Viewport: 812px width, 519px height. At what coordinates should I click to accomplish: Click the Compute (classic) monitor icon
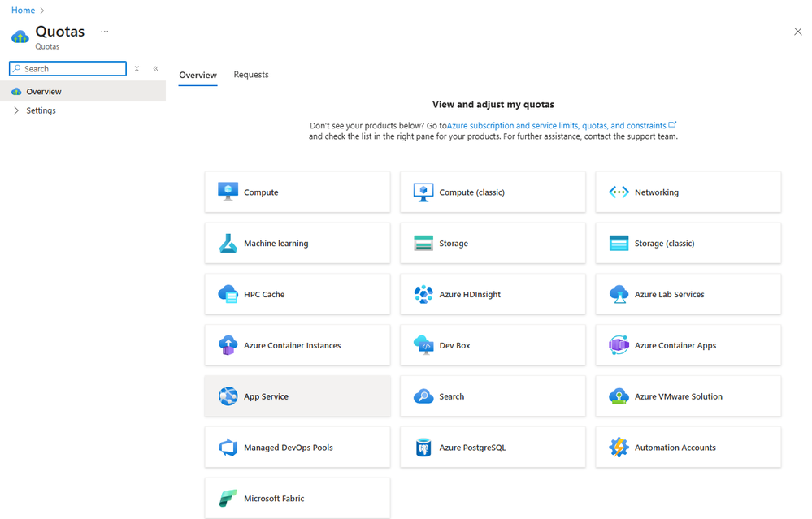point(423,192)
